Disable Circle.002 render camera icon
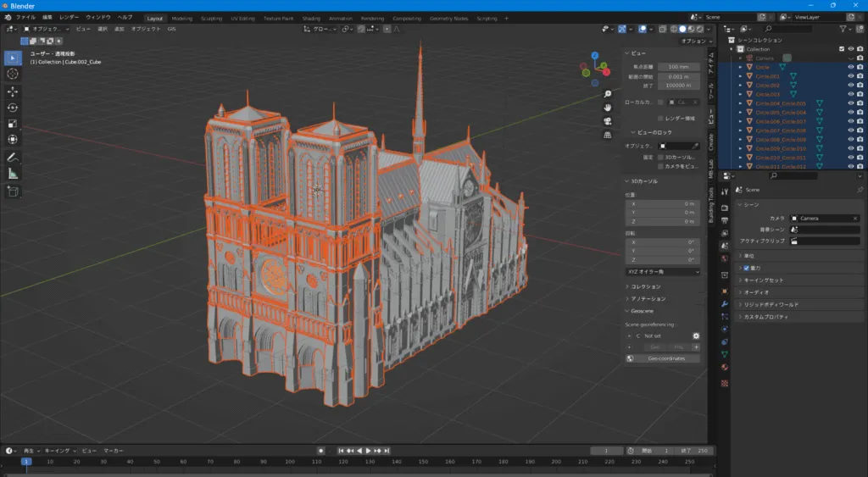 (x=860, y=86)
